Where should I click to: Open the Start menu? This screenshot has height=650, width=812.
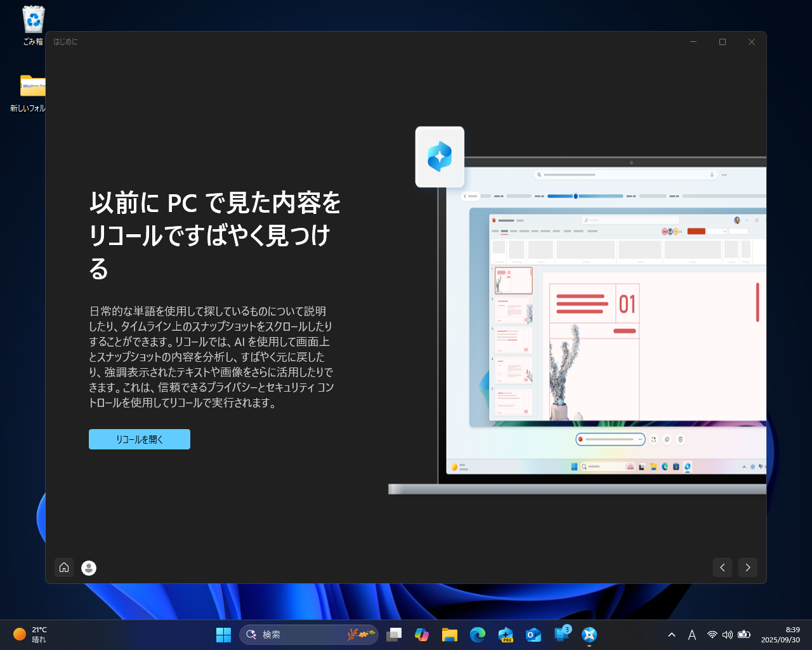point(223,635)
